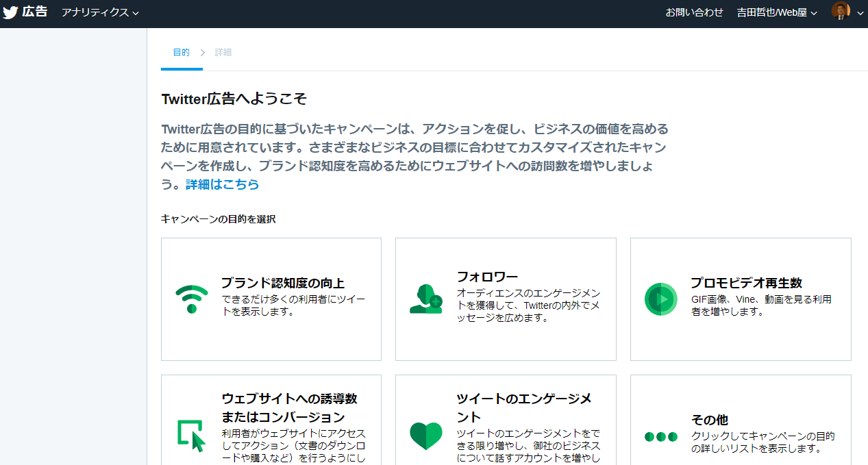
Task: Click the promoted video play icon
Action: pos(660,299)
